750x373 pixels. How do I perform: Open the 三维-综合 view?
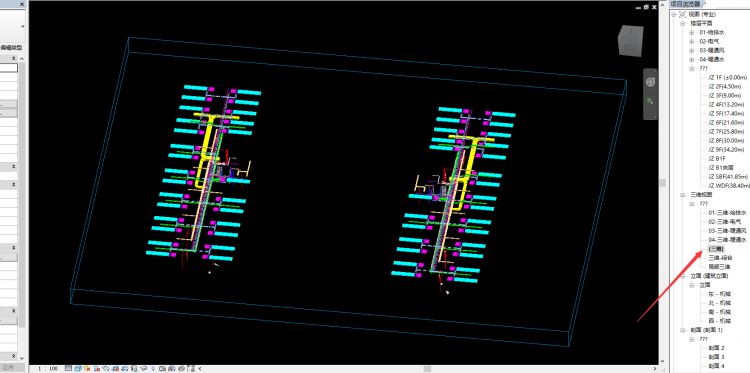click(x=720, y=258)
